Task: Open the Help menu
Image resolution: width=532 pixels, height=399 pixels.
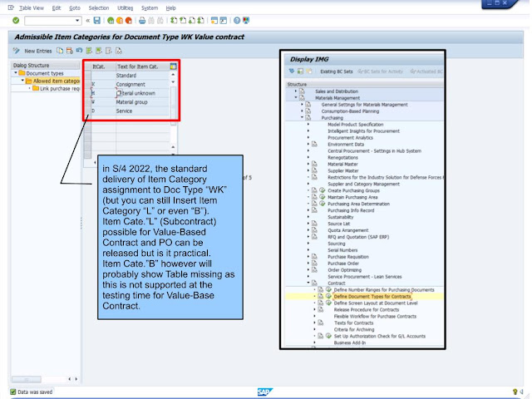Action: 170,7
